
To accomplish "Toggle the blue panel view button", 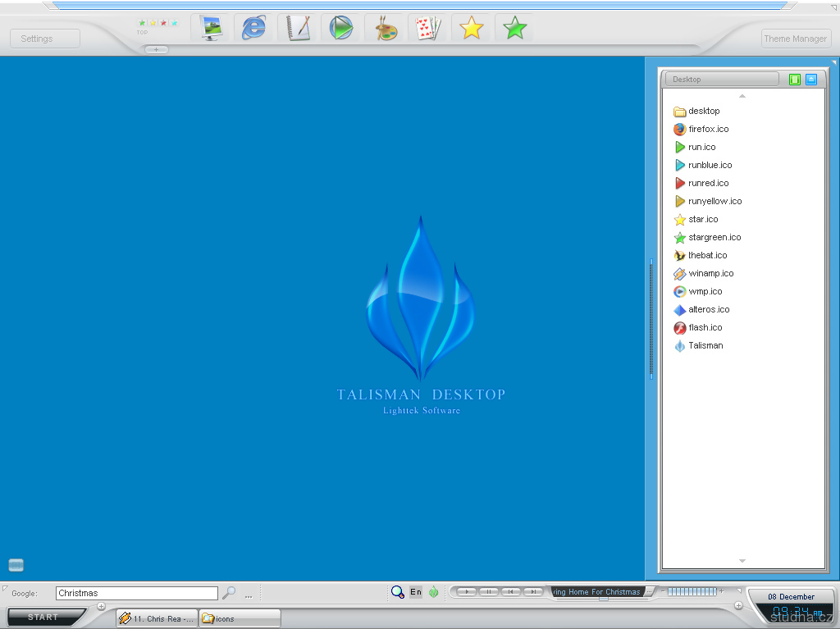I will tap(811, 80).
